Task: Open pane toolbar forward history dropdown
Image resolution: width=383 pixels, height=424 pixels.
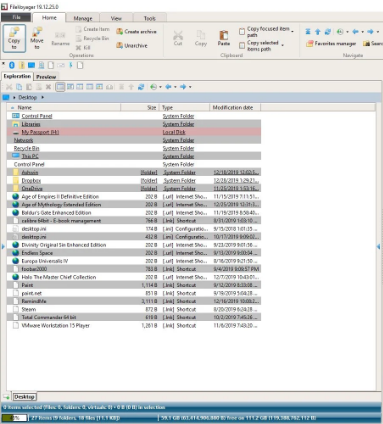Action: pyautogui.click(x=190, y=87)
